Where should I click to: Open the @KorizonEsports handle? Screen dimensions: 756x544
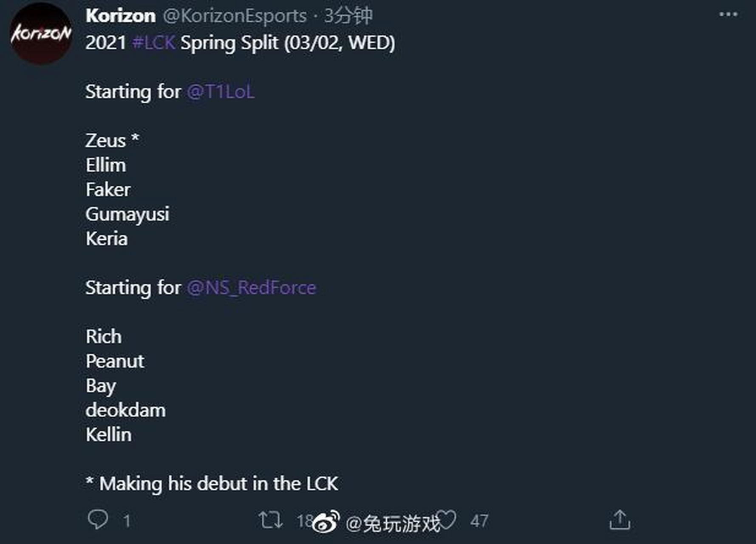click(x=235, y=16)
